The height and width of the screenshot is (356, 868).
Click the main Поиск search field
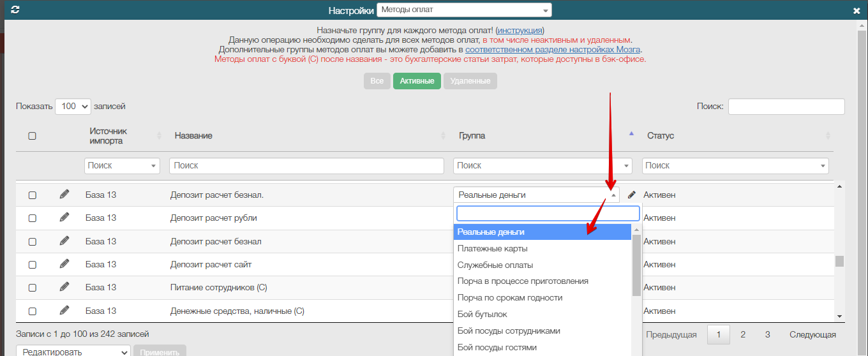[786, 107]
